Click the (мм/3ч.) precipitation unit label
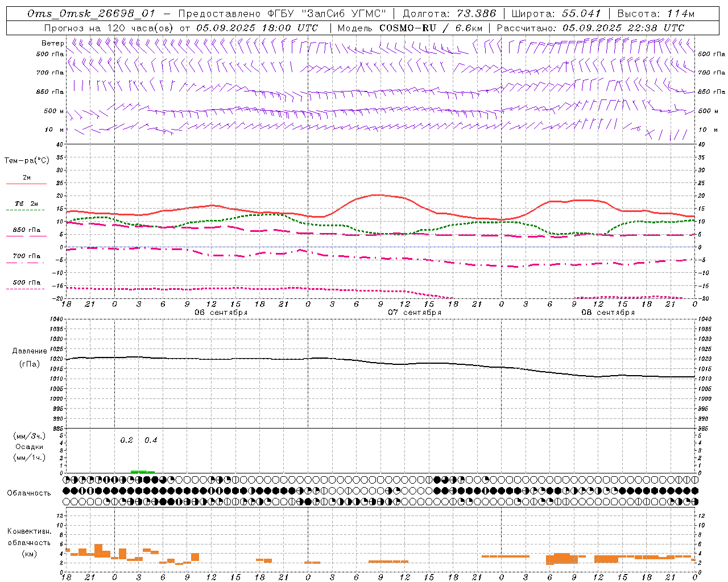Viewport: 728px width, 582px height. (30, 436)
